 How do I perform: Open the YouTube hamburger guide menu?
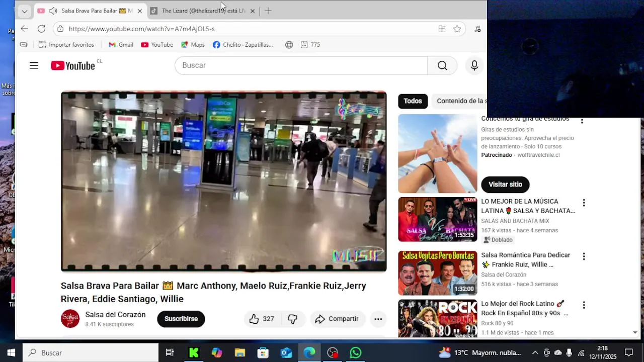pyautogui.click(x=34, y=65)
